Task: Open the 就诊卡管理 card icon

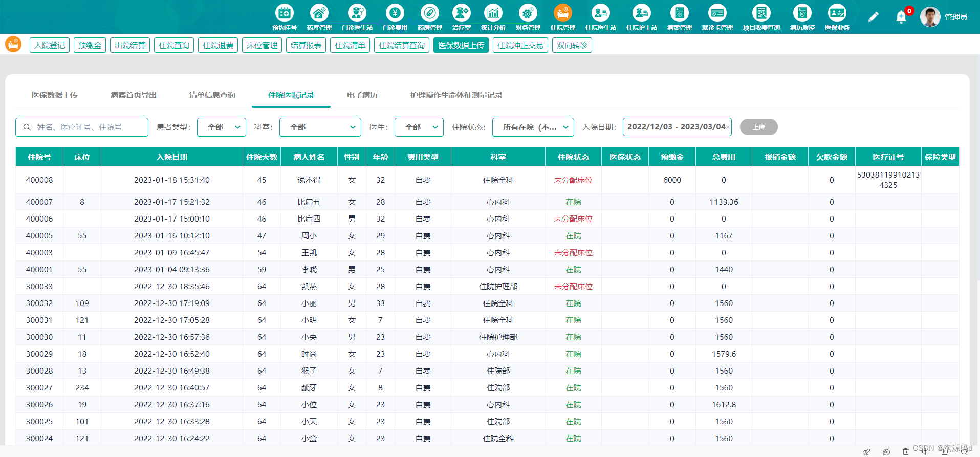Action: click(x=717, y=13)
